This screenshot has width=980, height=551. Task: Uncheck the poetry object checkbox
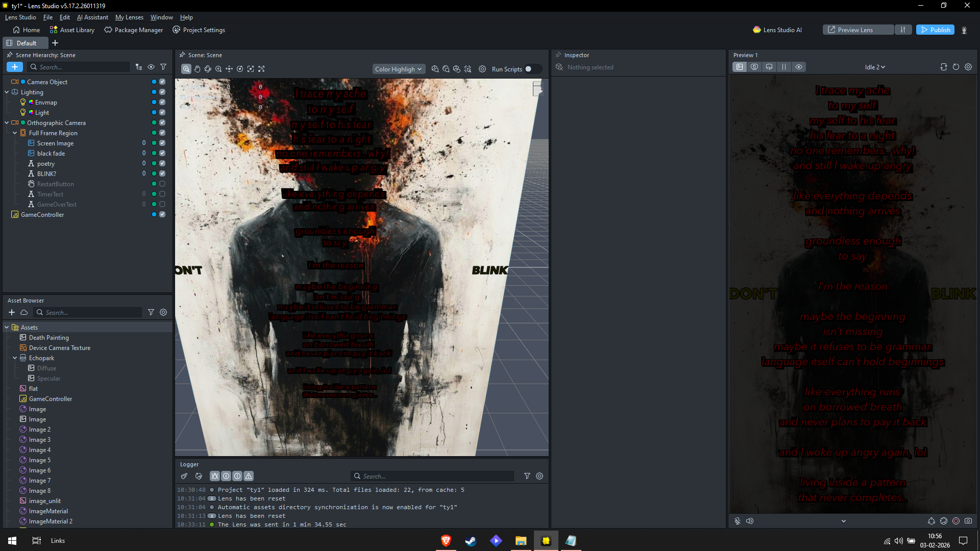point(162,163)
